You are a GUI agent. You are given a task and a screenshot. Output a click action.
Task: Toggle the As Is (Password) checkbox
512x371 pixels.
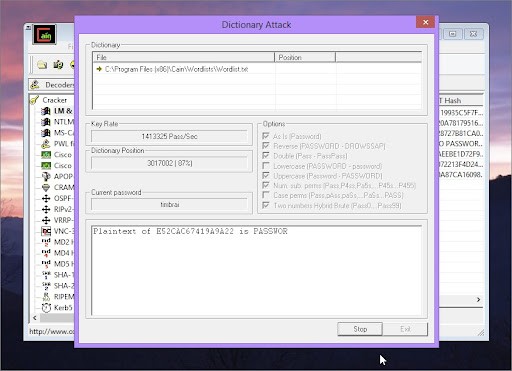(266, 136)
